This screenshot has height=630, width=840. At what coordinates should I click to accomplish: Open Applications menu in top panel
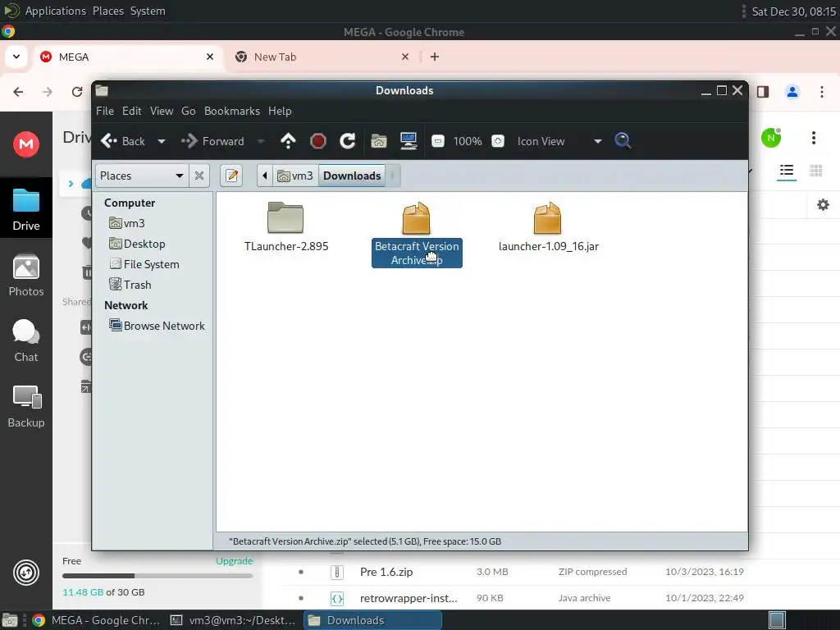55,11
